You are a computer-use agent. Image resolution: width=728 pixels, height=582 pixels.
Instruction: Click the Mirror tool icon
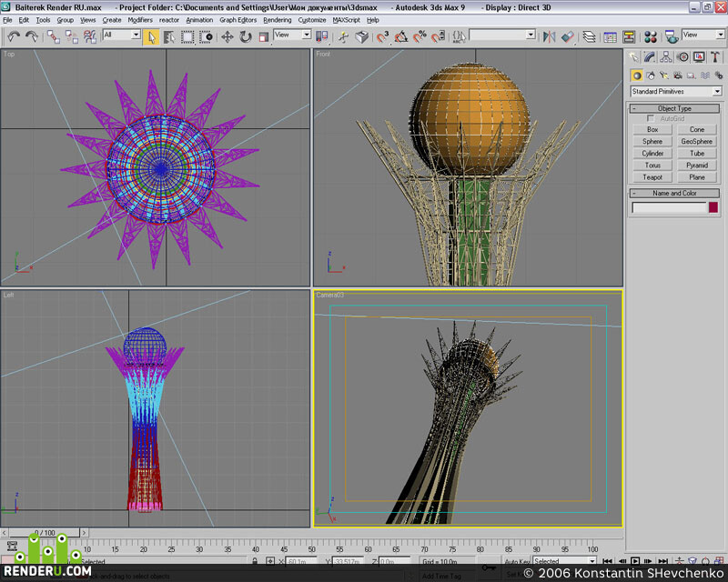pyautogui.click(x=549, y=37)
